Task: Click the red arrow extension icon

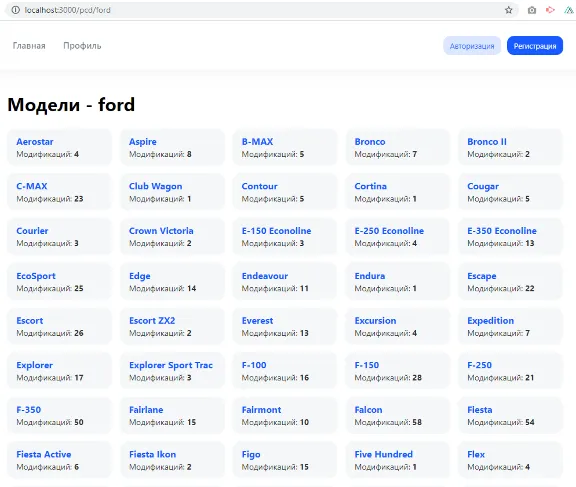Action: [x=550, y=10]
